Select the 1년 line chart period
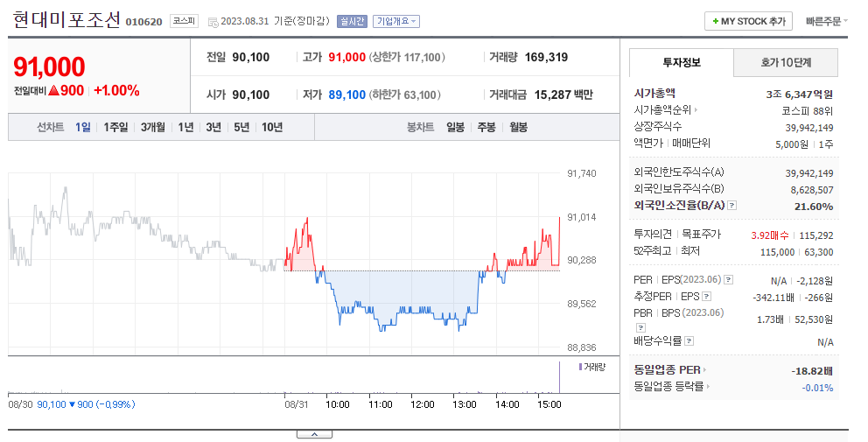Viewport: 868px width, 442px height. pos(185,128)
